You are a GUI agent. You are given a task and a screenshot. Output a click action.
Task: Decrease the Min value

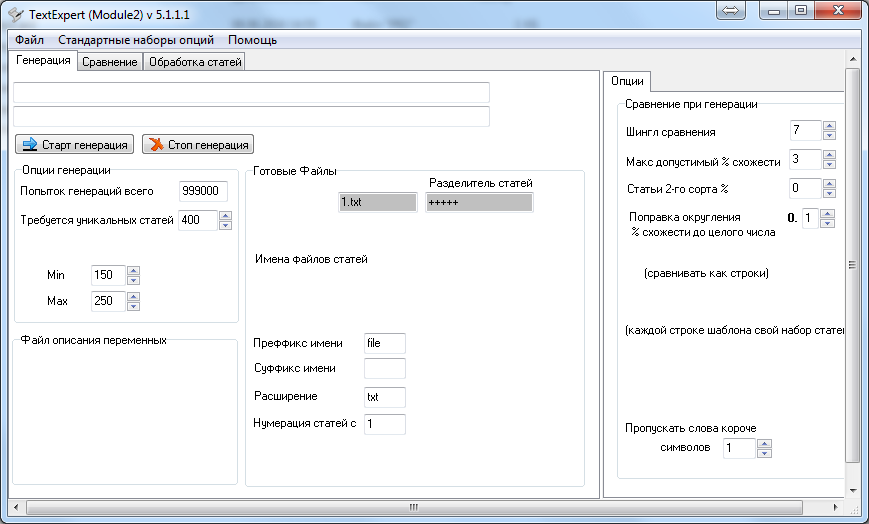pos(134,280)
